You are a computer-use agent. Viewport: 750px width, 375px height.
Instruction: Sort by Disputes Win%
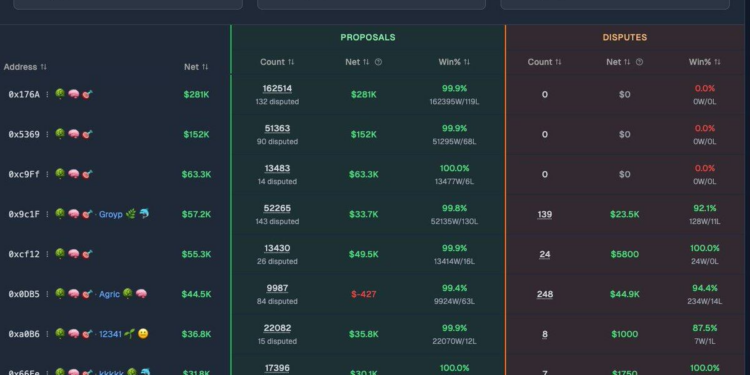(x=704, y=62)
